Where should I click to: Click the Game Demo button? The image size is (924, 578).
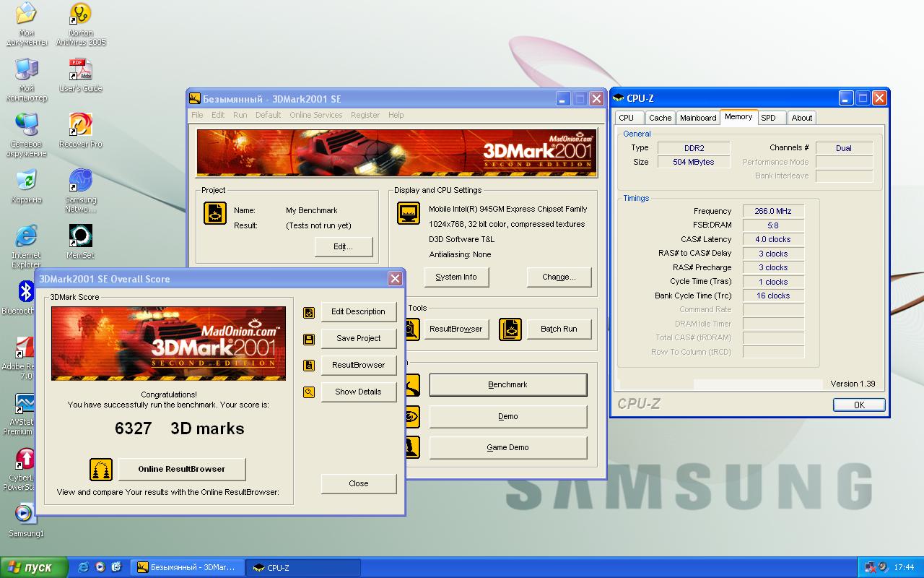tap(508, 448)
